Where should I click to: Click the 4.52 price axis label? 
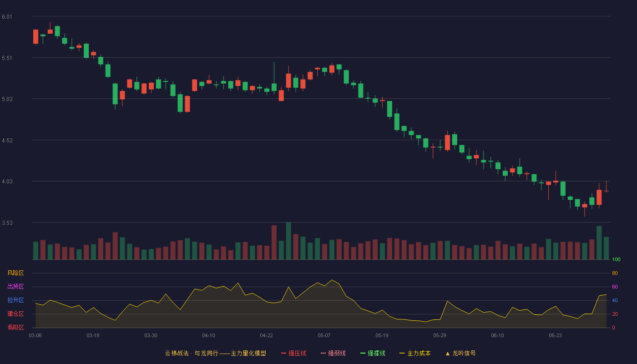click(7, 141)
